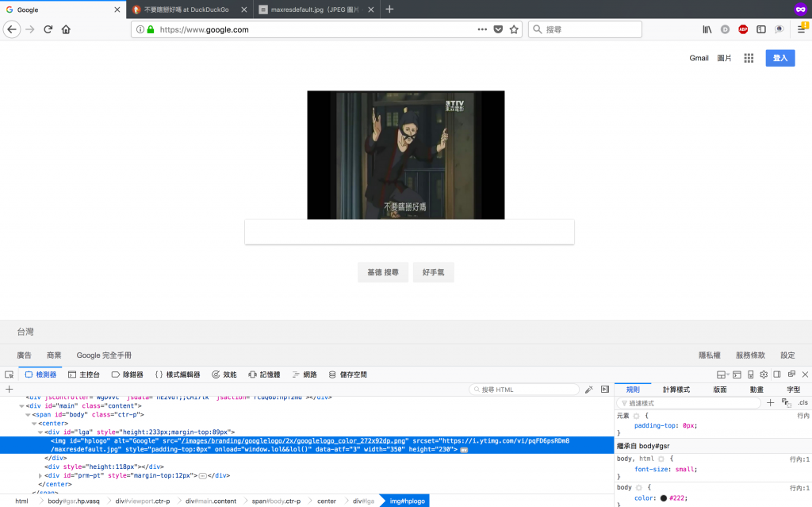The height and width of the screenshot is (507, 812).
Task: Click the font-size: small declaration
Action: (666, 469)
